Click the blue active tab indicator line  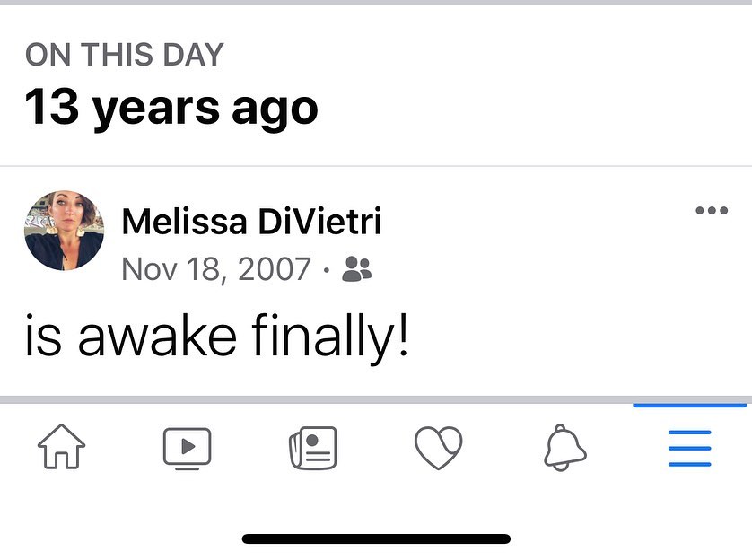click(689, 406)
